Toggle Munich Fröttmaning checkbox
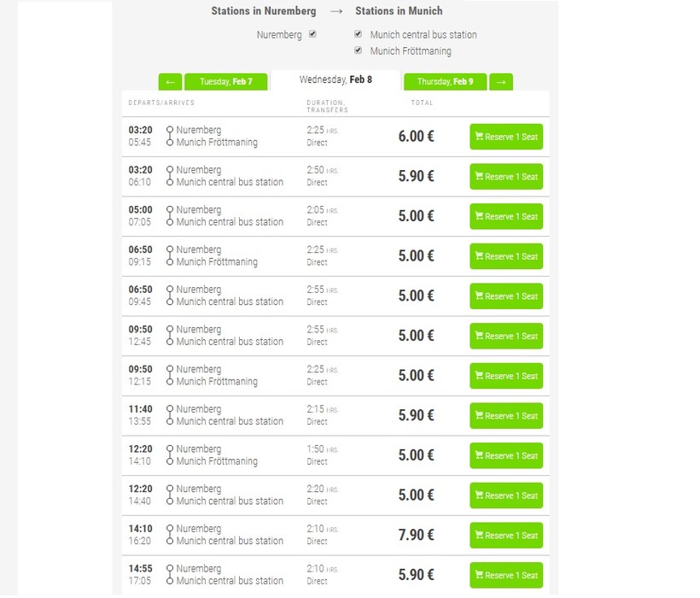 [x=359, y=50]
